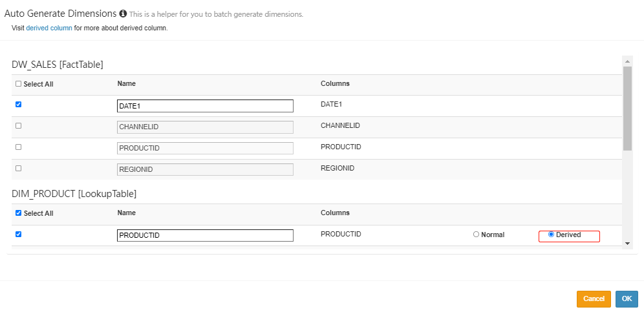Focus the DIM_PRODUCT PRODUCTID name field
644x314 pixels.
(205, 236)
